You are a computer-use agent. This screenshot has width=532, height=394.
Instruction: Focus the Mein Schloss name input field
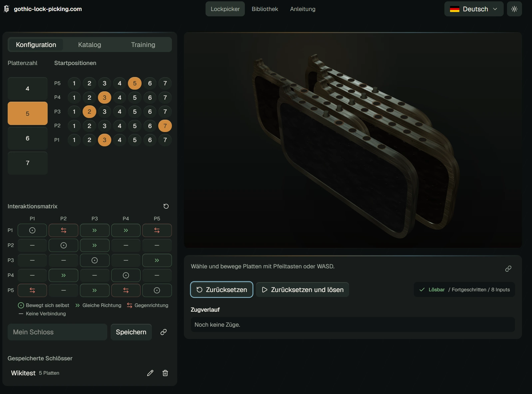pyautogui.click(x=57, y=332)
